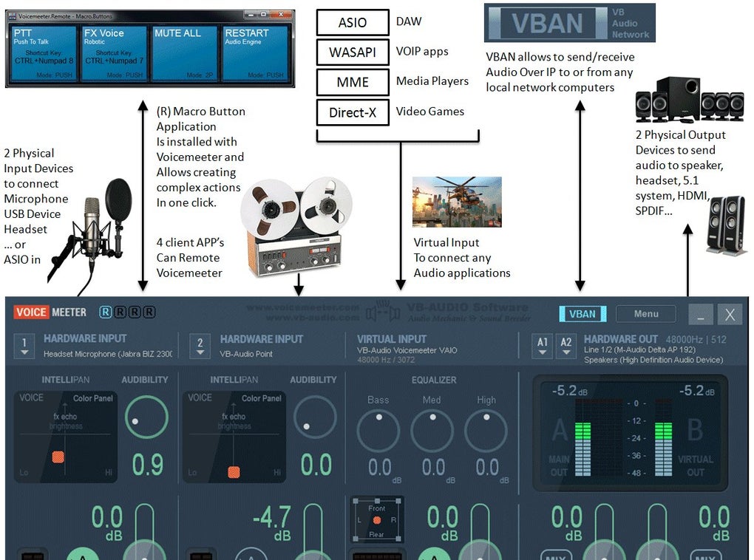Click the VB-Audio Point device name
The image size is (754, 560).
(x=246, y=354)
